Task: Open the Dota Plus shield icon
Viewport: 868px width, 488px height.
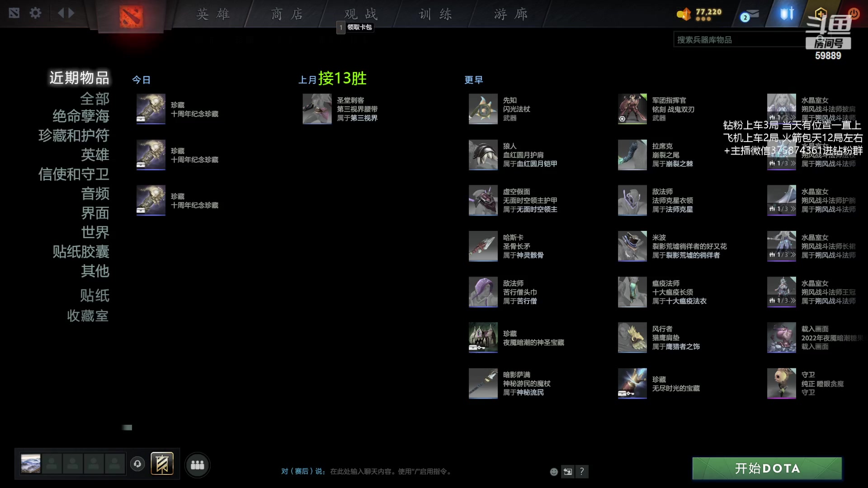Action: (x=787, y=14)
